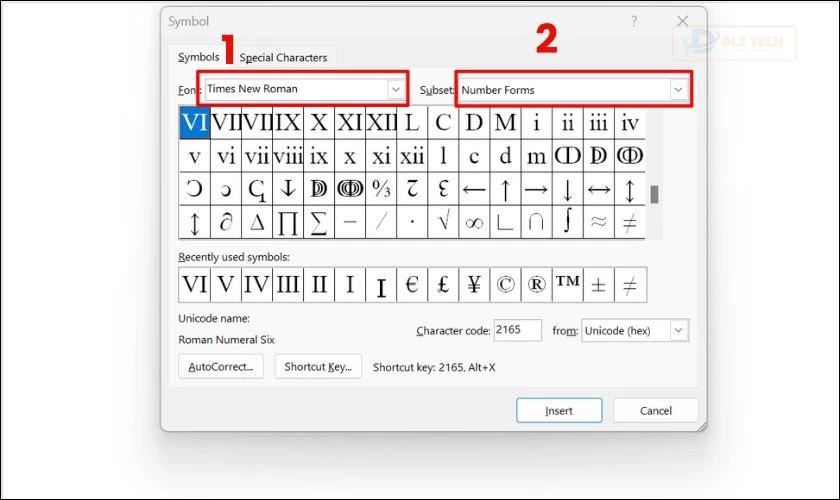Select the pound sign in recently used symbols

[443, 285]
